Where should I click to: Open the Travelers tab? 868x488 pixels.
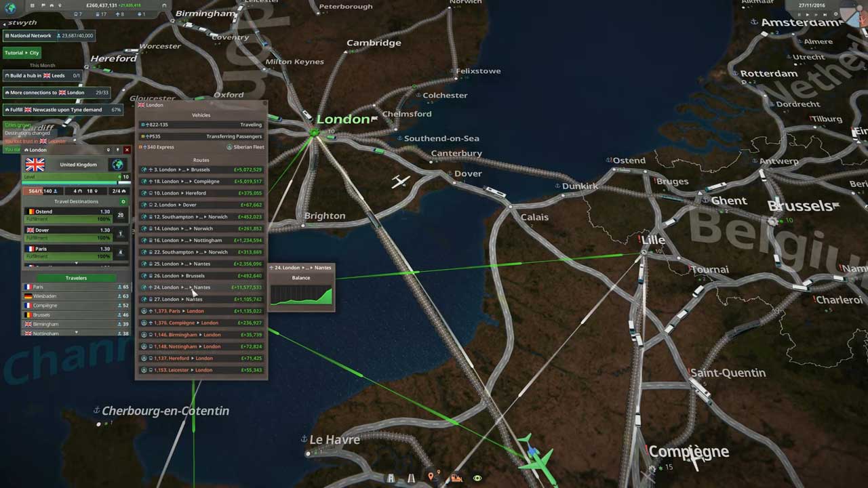(x=76, y=278)
